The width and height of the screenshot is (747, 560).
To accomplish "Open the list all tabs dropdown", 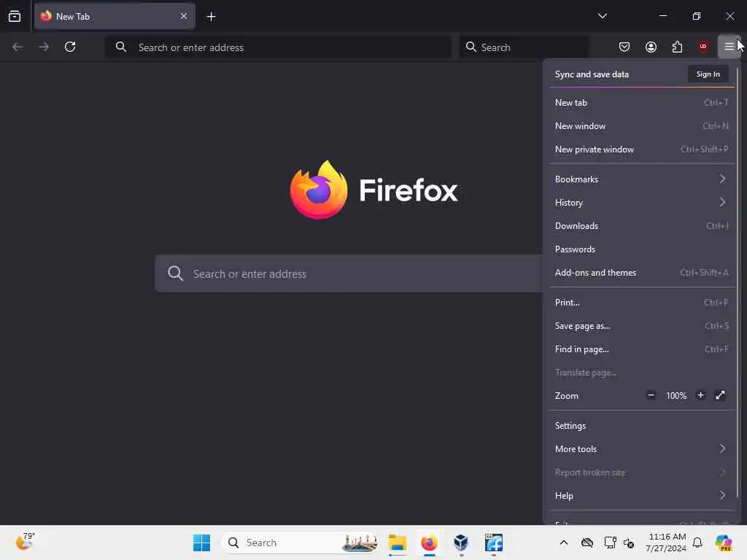I will pos(602,16).
